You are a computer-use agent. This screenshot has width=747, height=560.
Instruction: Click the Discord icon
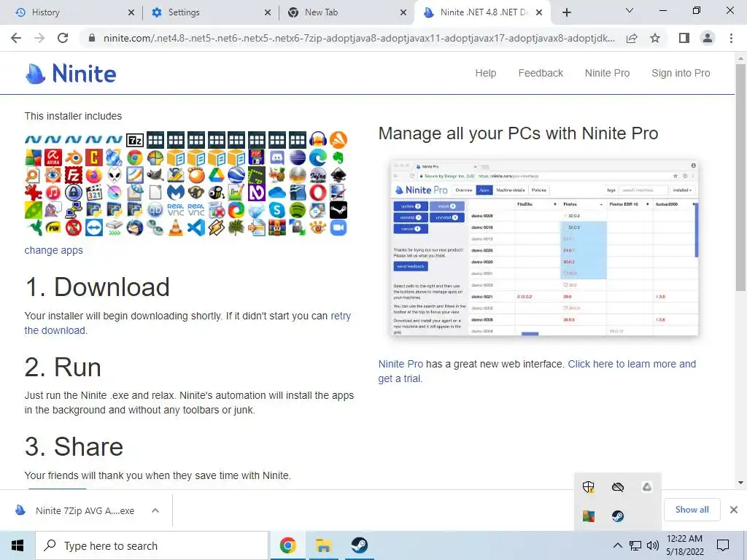(277, 157)
